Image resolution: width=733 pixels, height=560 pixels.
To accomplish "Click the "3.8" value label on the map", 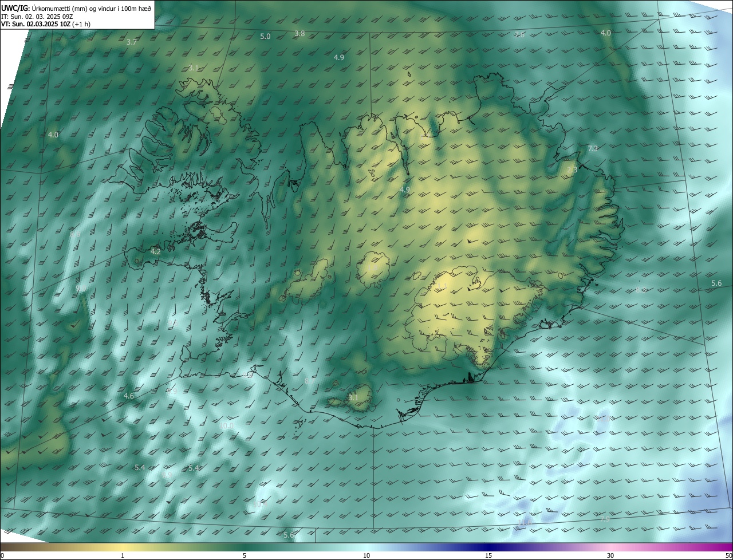I will point(299,34).
